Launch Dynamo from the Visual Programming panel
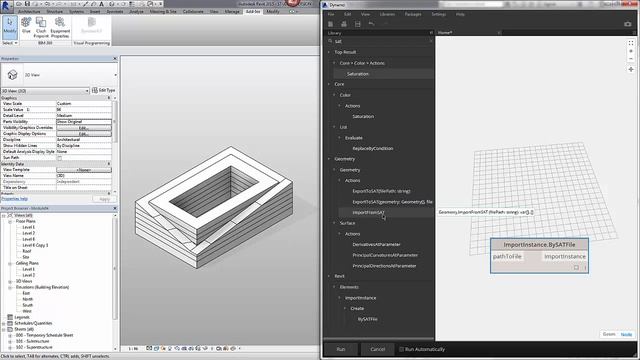 (91, 25)
